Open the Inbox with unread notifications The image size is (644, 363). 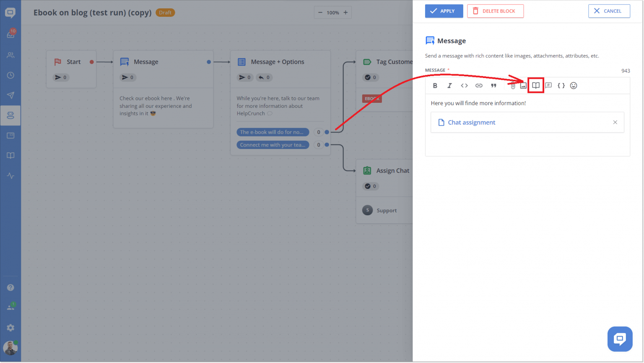(x=10, y=34)
